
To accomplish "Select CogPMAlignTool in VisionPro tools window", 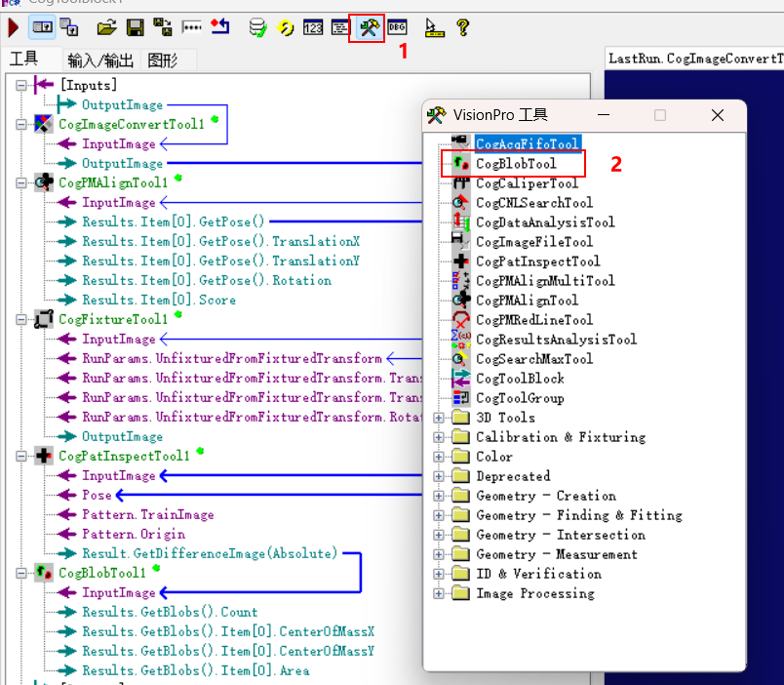I will (527, 301).
